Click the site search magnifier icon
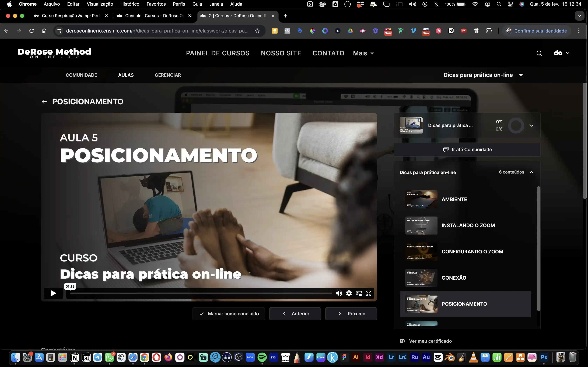The width and height of the screenshot is (588, 367). tap(539, 53)
